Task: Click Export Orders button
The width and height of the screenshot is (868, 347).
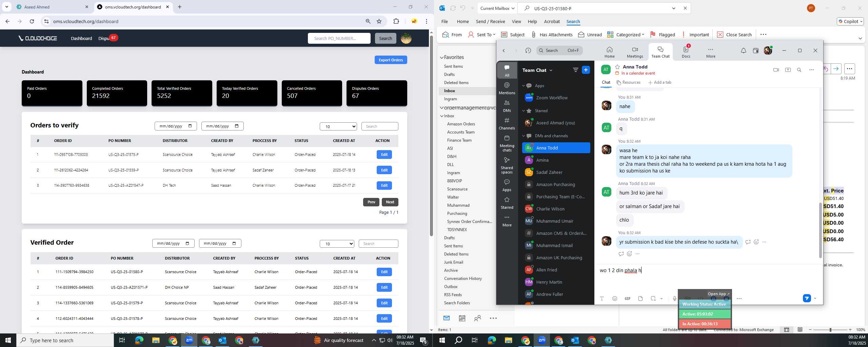Action: [x=391, y=60]
